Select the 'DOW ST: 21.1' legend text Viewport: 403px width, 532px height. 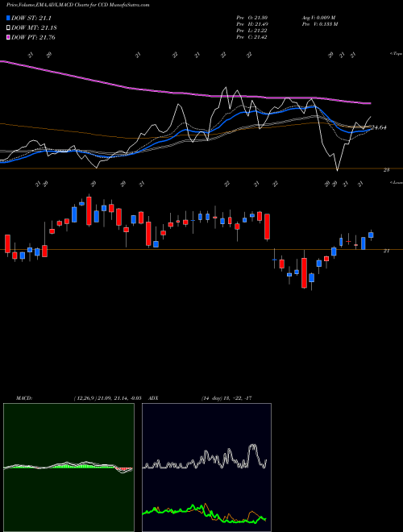(x=31, y=19)
